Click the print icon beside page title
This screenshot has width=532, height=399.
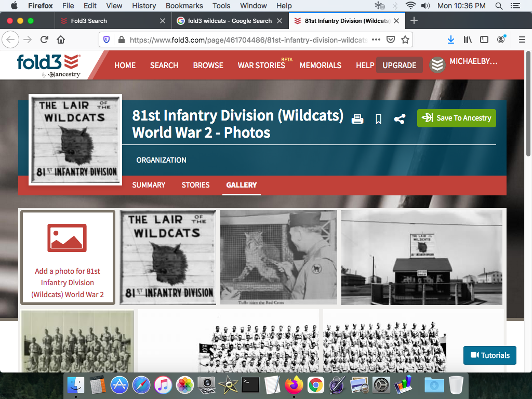(357, 119)
